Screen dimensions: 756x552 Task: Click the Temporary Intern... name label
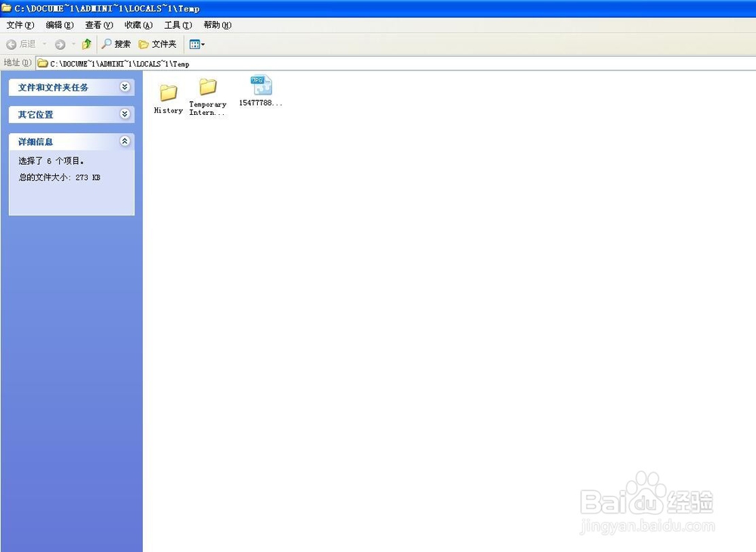pos(208,108)
